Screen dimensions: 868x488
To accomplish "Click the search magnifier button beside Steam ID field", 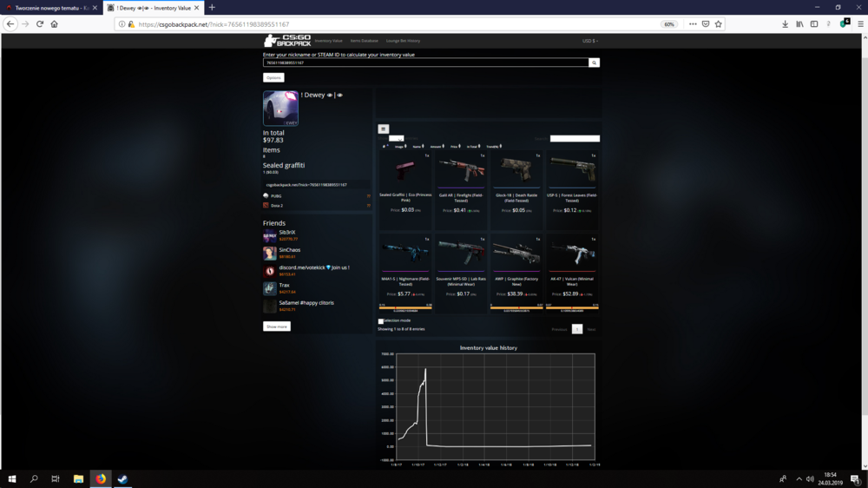I will click(x=594, y=63).
